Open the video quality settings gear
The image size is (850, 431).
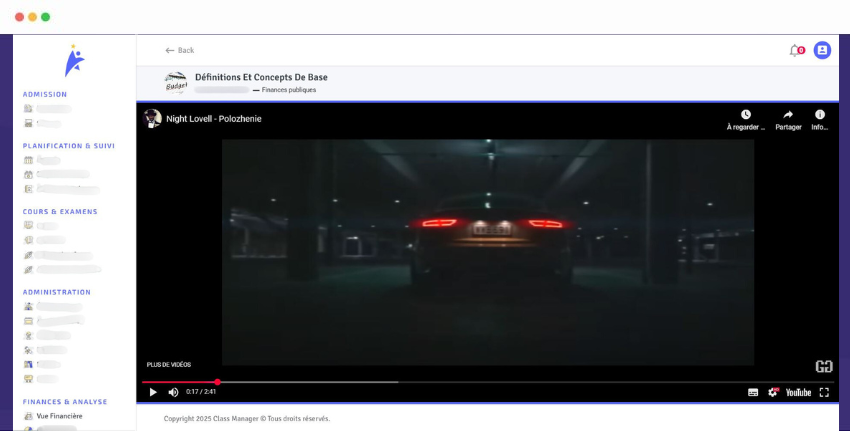(773, 392)
